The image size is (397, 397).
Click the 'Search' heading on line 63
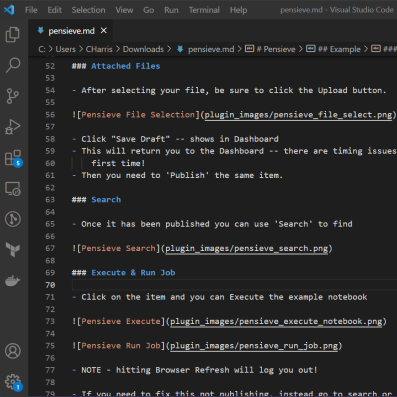[106, 200]
